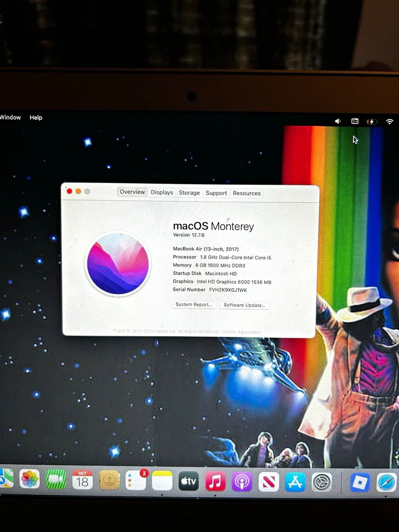Click the Intel HD Graphics 6000 value
The image size is (399, 532).
tap(234, 282)
